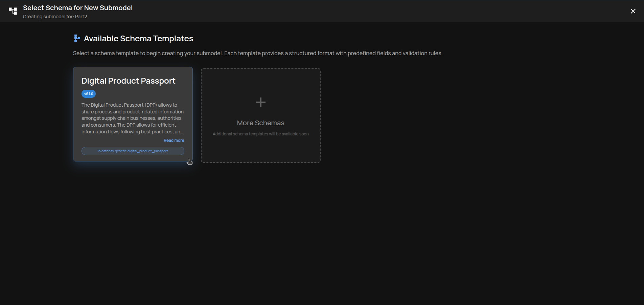This screenshot has width=644, height=305.
Task: Click the icon beside Available Schema Templates
Action: coord(77,38)
